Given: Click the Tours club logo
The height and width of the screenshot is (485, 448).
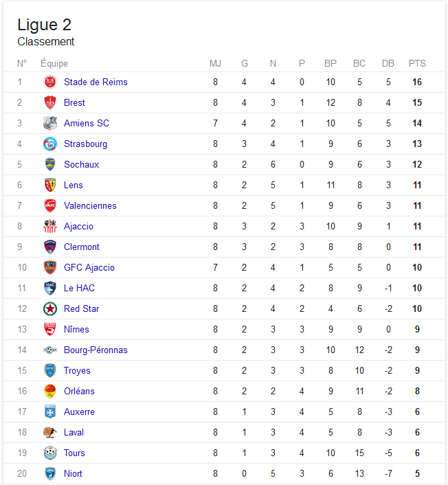Looking at the screenshot, I should (49, 453).
